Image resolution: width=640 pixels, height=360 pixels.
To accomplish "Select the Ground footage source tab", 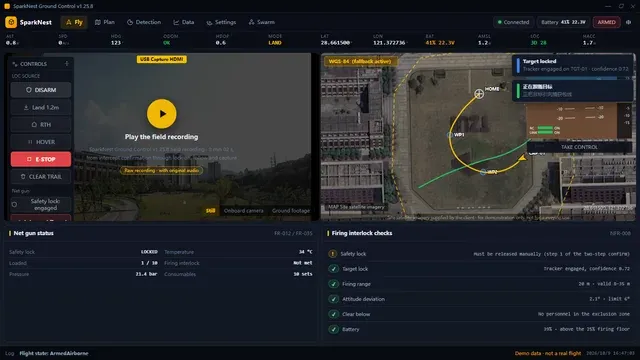I will [291, 211].
